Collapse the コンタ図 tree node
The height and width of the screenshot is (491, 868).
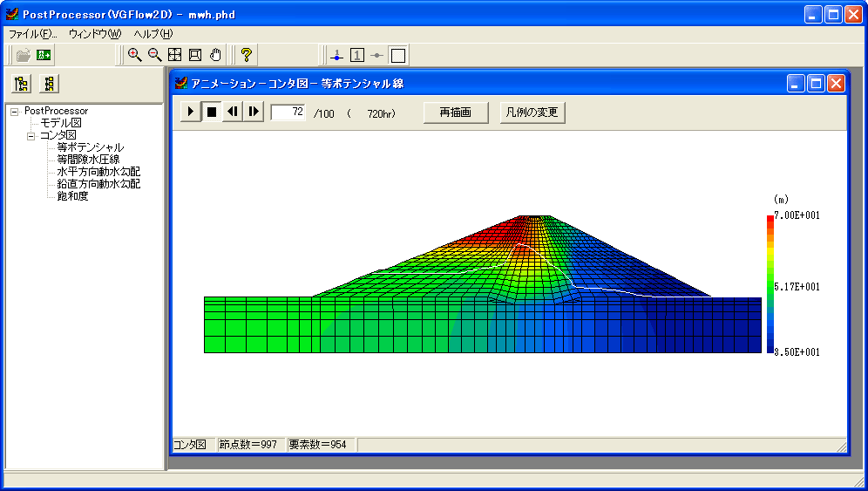coord(31,136)
